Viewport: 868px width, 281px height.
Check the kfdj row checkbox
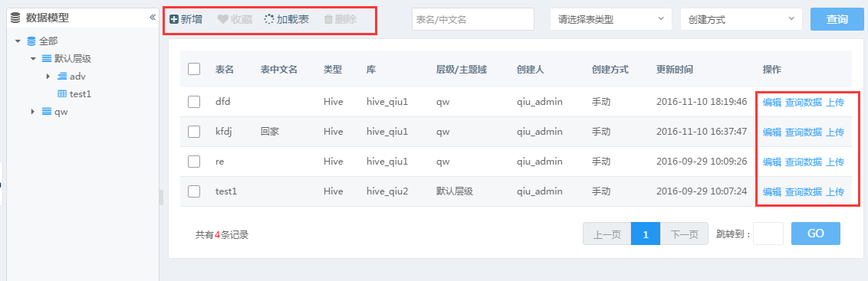[x=194, y=132]
